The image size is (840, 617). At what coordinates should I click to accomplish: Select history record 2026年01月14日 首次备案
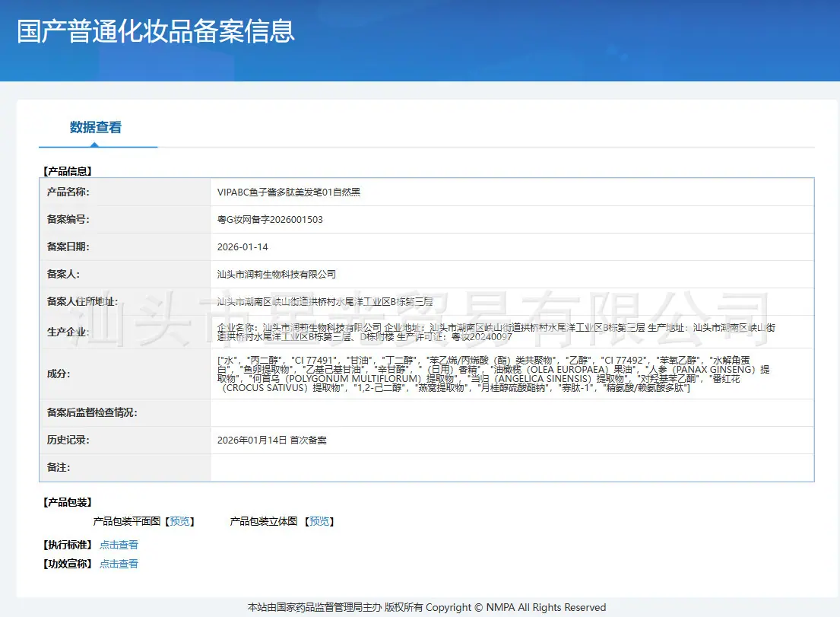271,440
